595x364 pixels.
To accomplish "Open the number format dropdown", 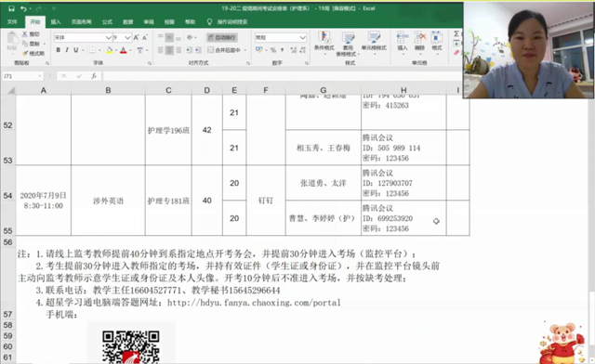I will coord(302,37).
